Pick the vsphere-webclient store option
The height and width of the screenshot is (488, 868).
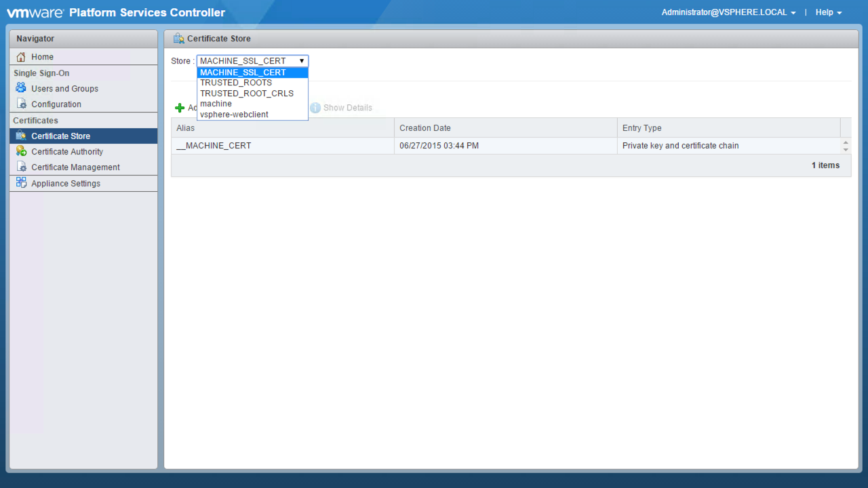(234, 115)
